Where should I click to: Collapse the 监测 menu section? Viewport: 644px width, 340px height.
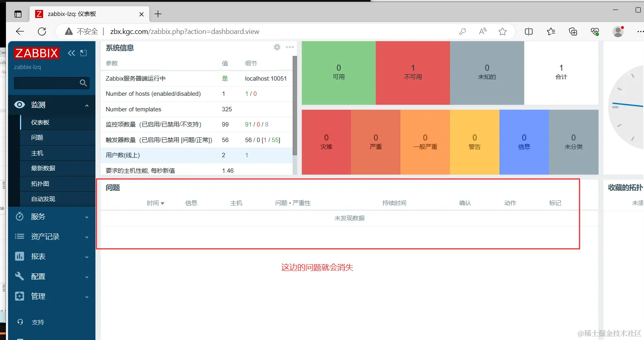coord(87,105)
